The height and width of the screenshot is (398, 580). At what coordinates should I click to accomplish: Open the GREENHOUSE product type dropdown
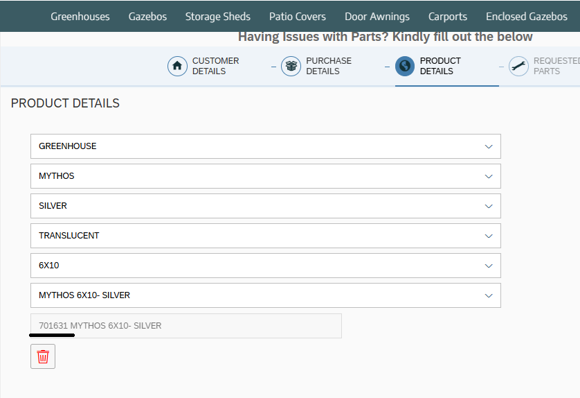click(x=266, y=146)
